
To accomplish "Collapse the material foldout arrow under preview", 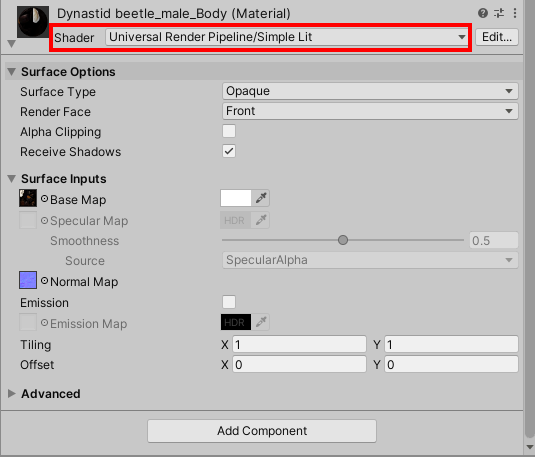I will coord(11,44).
